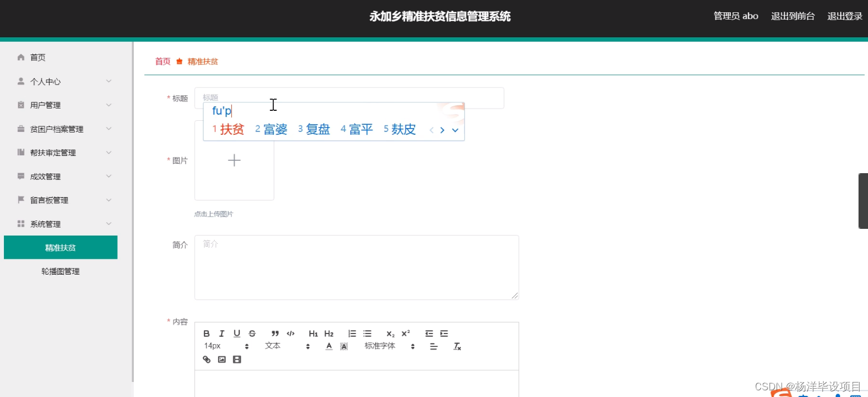Image resolution: width=868 pixels, height=397 pixels.
Task: Focus the 简介 summary textarea
Action: [x=357, y=267]
